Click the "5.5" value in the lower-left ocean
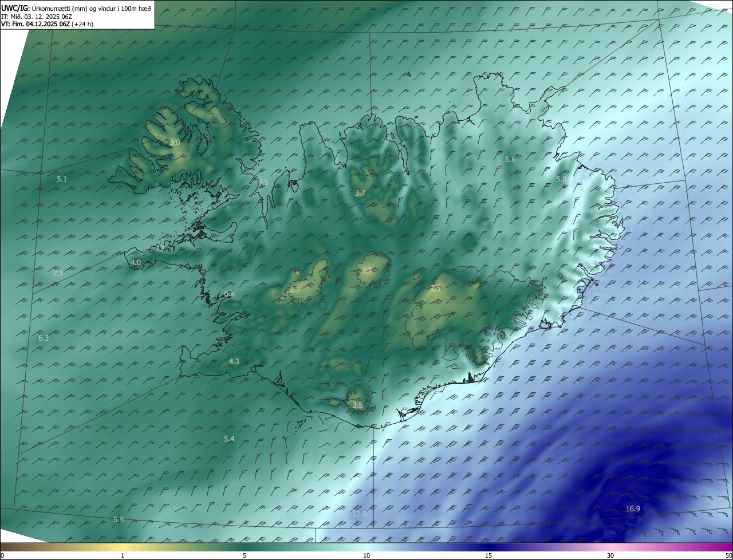Viewport: 733px width, 560px height. click(x=119, y=520)
